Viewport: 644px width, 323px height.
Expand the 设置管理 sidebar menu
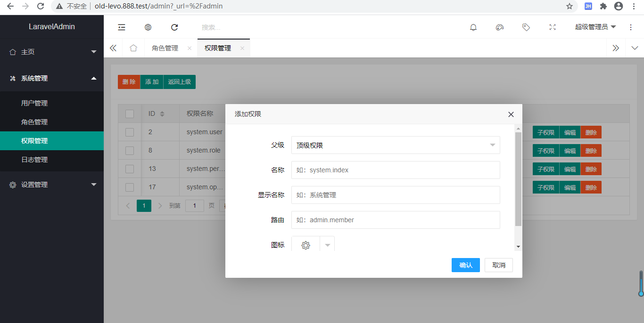tap(52, 185)
